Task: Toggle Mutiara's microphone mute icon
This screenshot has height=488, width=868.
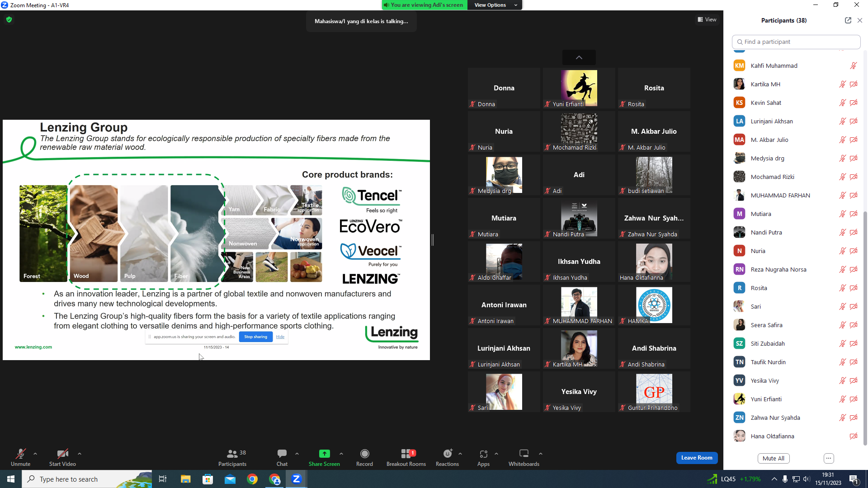Action: (x=842, y=214)
